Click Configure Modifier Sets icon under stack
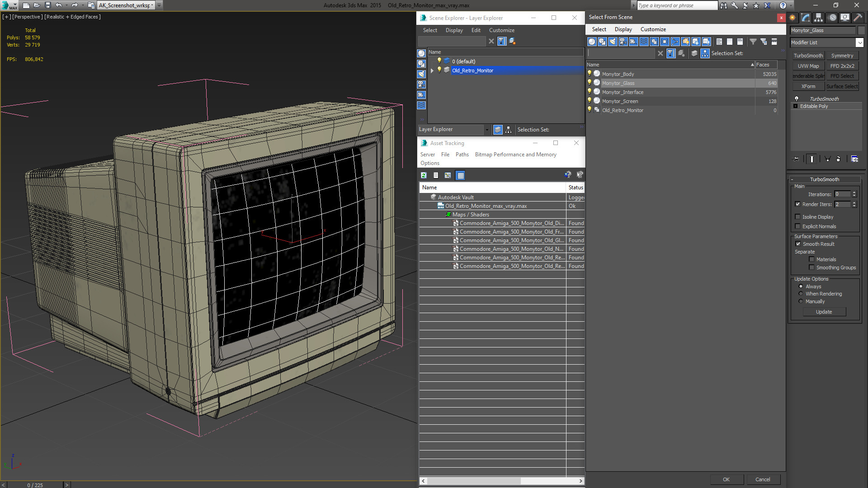The height and width of the screenshot is (488, 868). 855,159
